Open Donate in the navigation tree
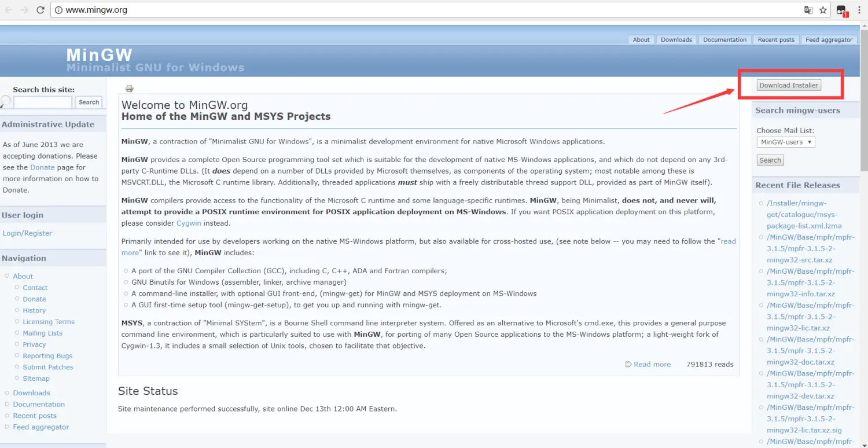This screenshot has width=868, height=448. tap(34, 299)
